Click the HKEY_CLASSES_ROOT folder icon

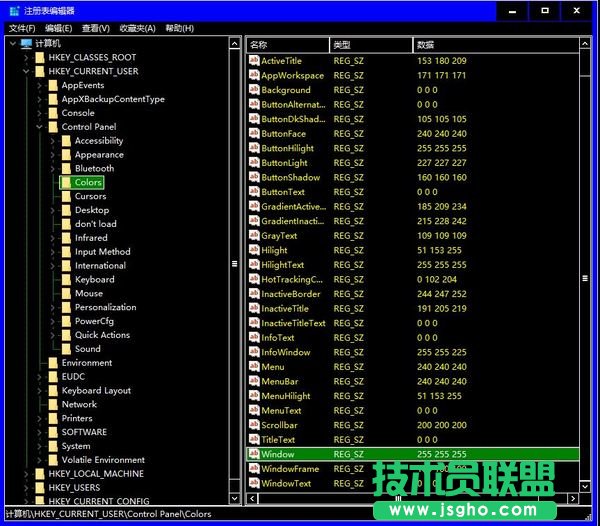(x=40, y=58)
